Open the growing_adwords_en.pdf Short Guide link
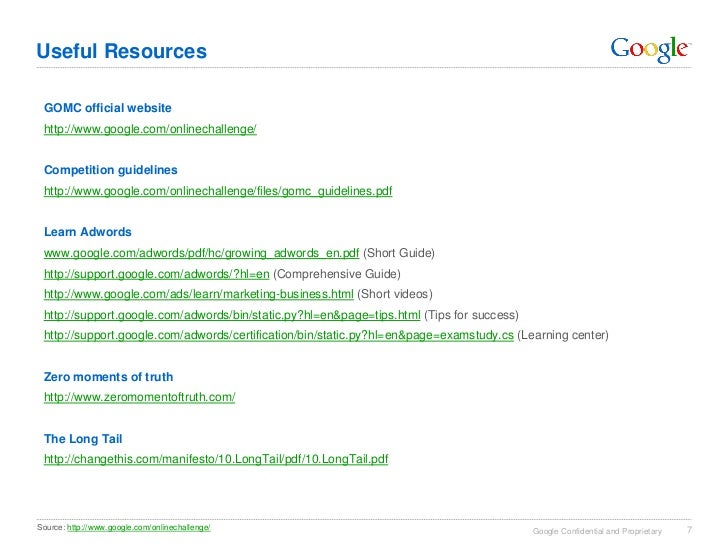 (202, 253)
